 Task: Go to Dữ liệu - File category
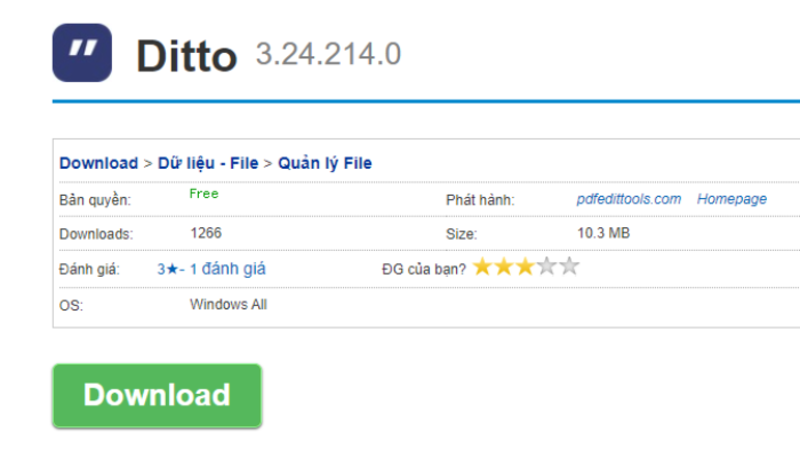(208, 163)
